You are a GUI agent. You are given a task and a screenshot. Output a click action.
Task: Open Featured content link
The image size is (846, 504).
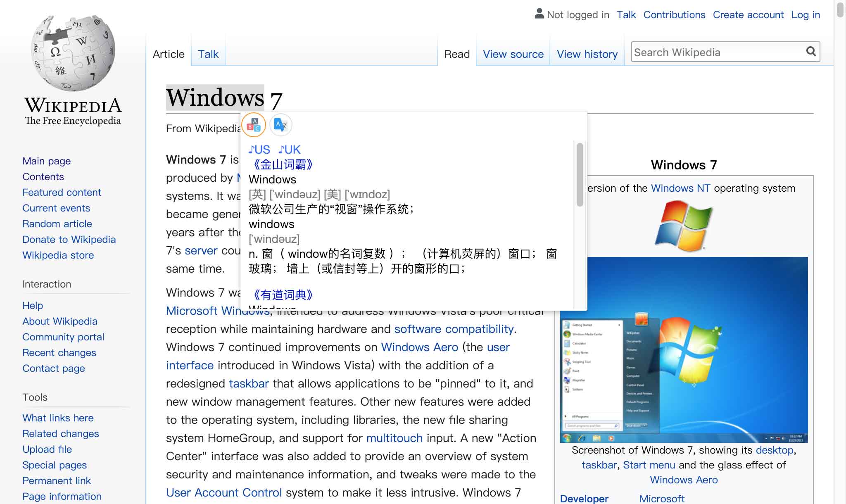(x=62, y=193)
